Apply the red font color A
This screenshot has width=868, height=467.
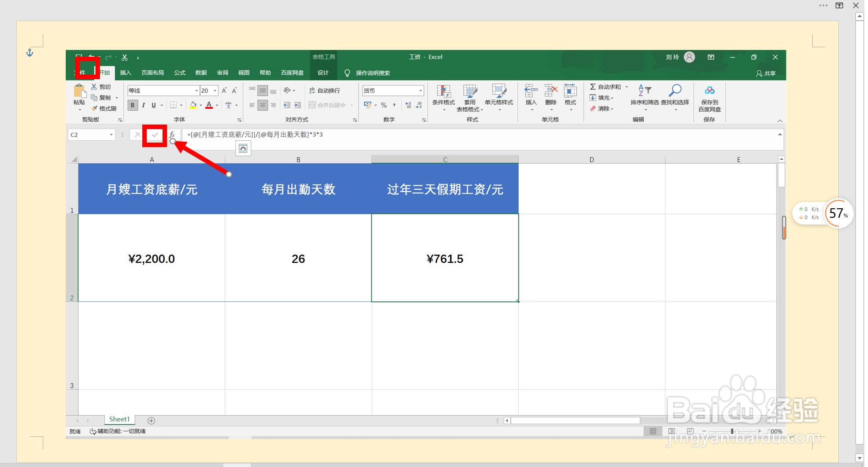[209, 105]
